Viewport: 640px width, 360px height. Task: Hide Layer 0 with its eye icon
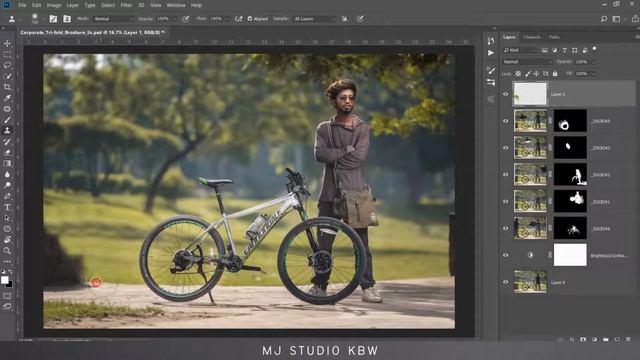(x=506, y=282)
